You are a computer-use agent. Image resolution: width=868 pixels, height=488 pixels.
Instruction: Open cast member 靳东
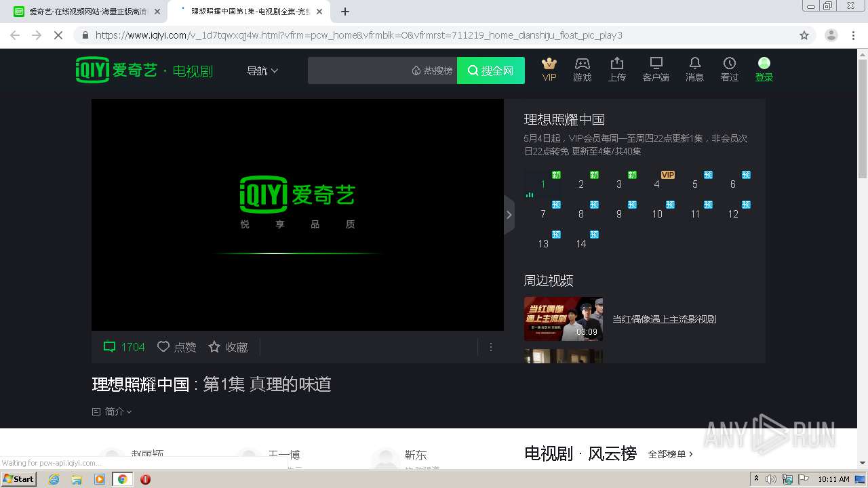(x=416, y=455)
